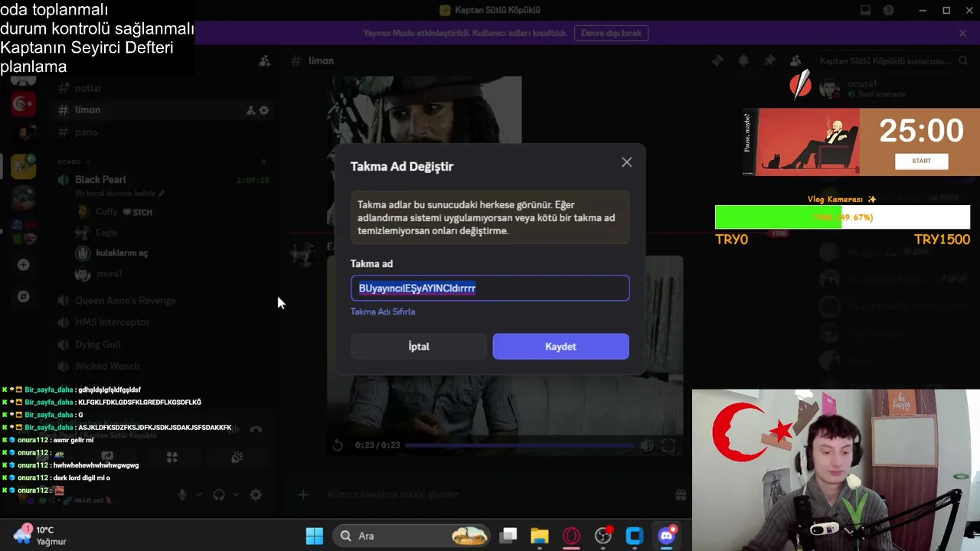Click the invite people icon beside server name
This screenshot has height=551, width=980.
264,60
